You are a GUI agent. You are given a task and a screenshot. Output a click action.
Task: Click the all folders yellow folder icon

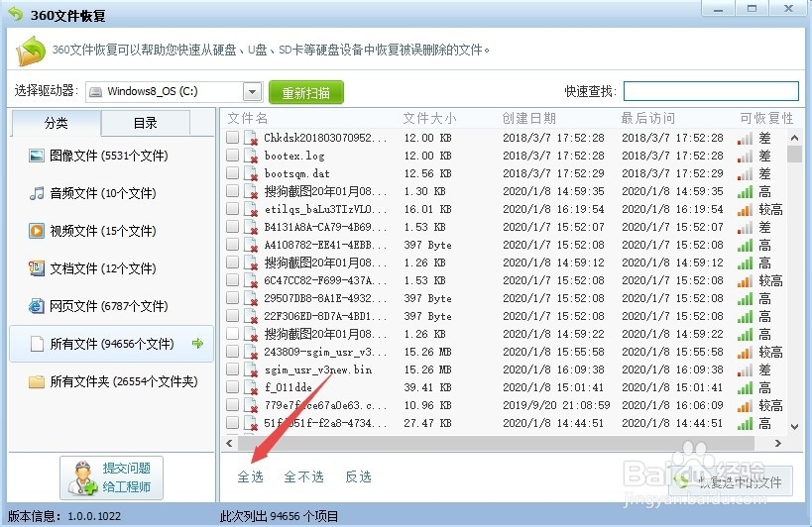pos(37,381)
